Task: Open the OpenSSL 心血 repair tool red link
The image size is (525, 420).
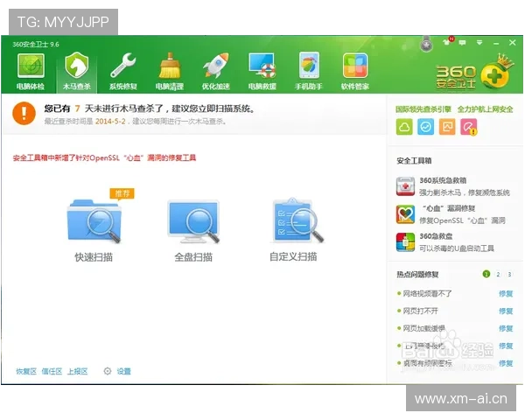Action: (x=104, y=157)
